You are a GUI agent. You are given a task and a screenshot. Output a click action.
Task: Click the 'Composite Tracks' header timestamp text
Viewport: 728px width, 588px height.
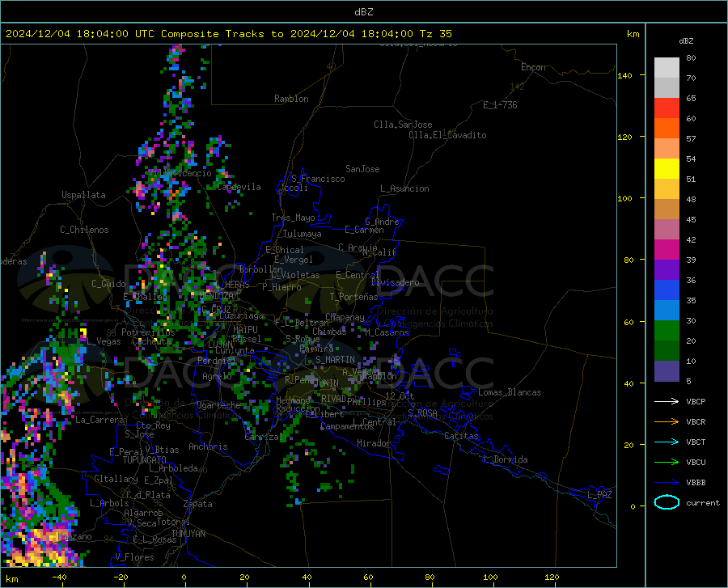click(x=229, y=34)
